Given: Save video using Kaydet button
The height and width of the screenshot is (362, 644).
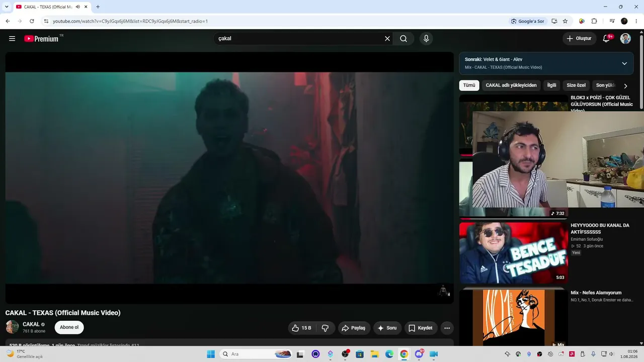Looking at the screenshot, I should pos(421,328).
